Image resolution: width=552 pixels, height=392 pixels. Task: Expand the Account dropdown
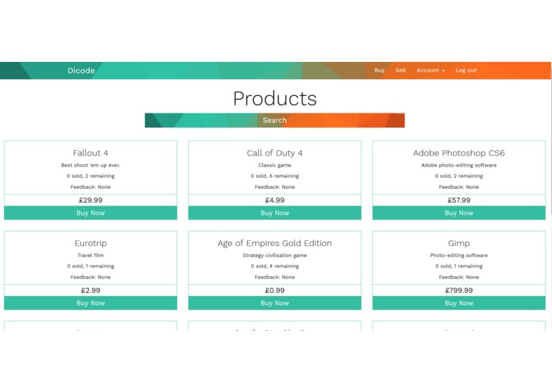430,71
